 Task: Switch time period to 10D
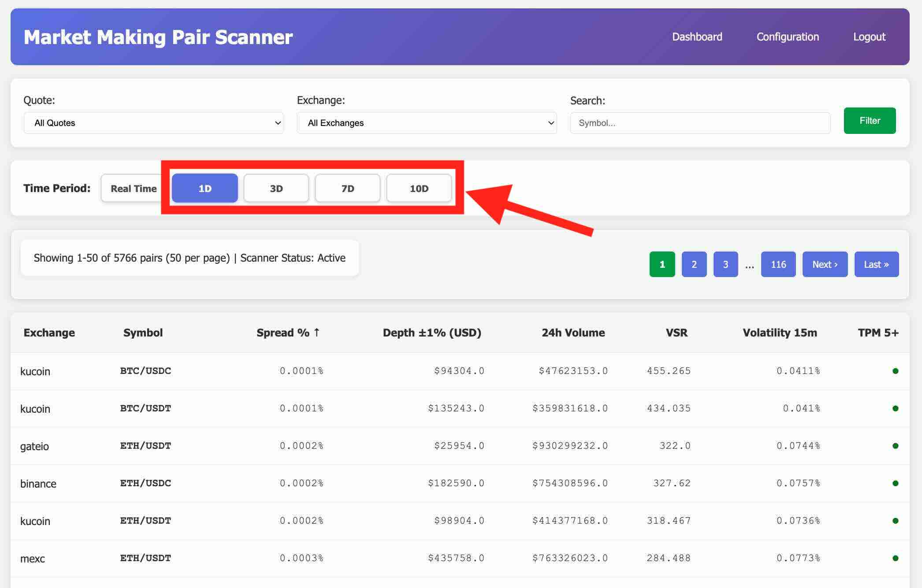point(419,189)
